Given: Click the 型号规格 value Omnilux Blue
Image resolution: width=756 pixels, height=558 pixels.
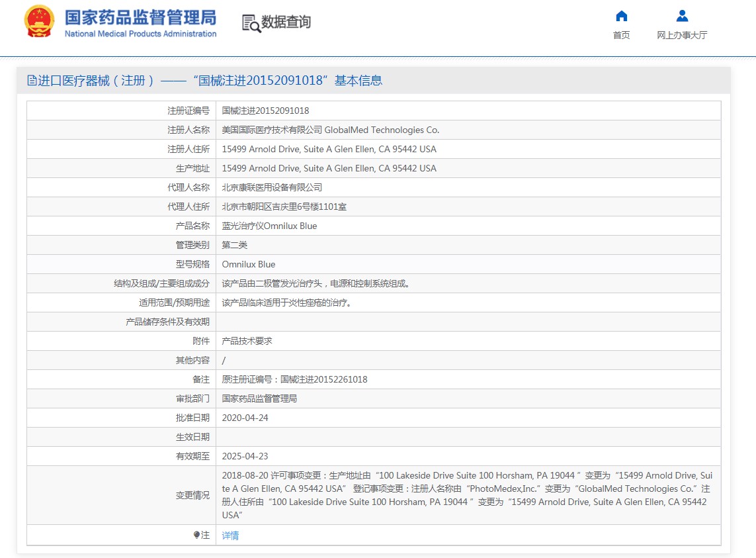Looking at the screenshot, I should [249, 265].
